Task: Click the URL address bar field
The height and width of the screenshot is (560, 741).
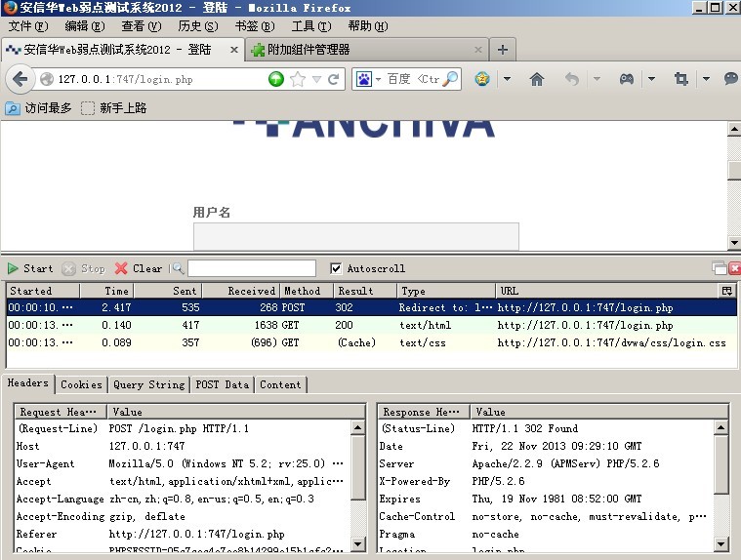Action: [x=161, y=79]
